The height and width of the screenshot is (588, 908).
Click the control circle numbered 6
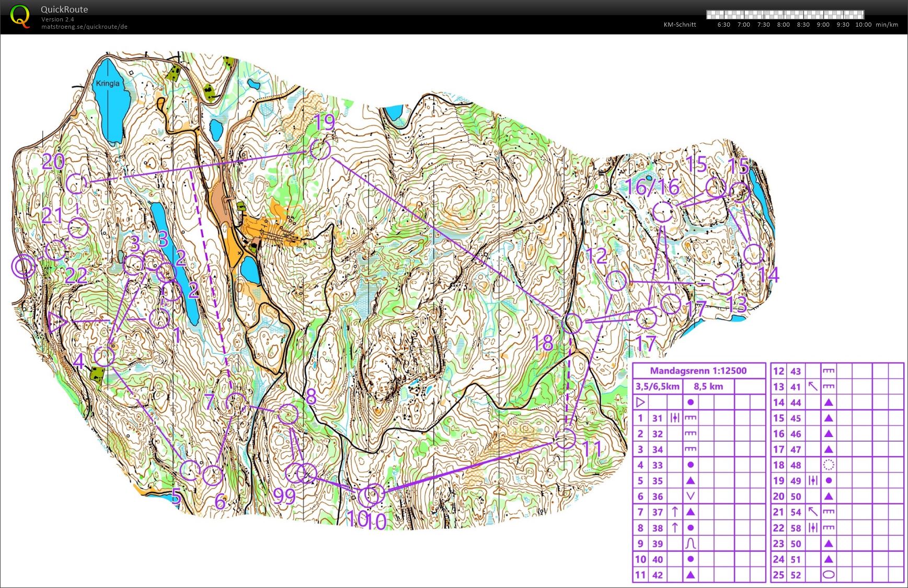point(213,475)
